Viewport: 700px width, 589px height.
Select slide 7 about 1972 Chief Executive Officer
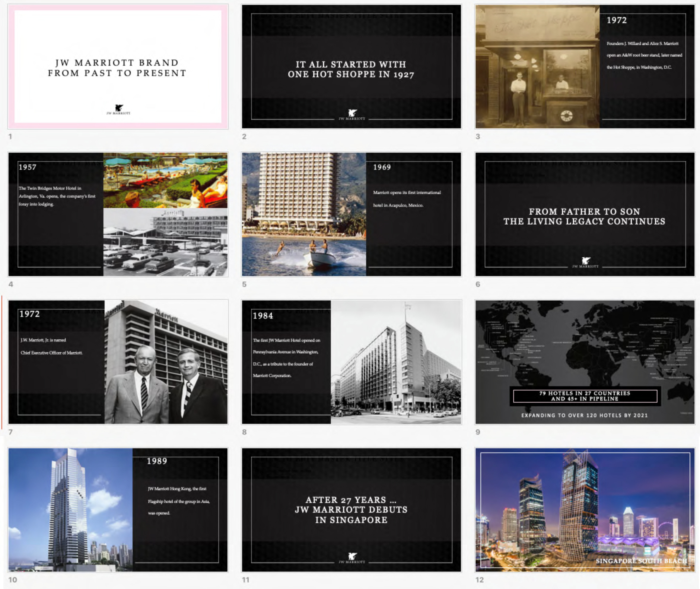click(x=118, y=362)
